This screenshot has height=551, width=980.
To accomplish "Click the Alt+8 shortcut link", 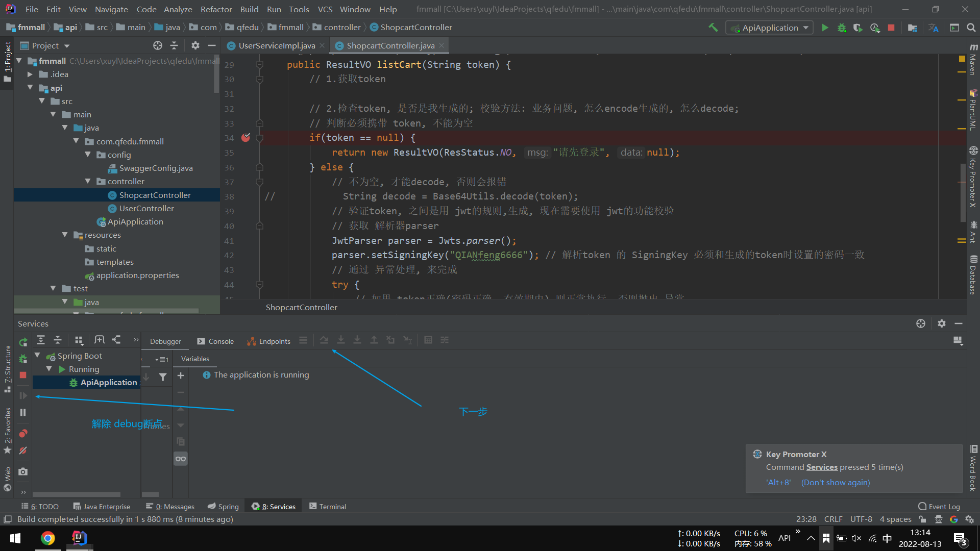I will [778, 483].
